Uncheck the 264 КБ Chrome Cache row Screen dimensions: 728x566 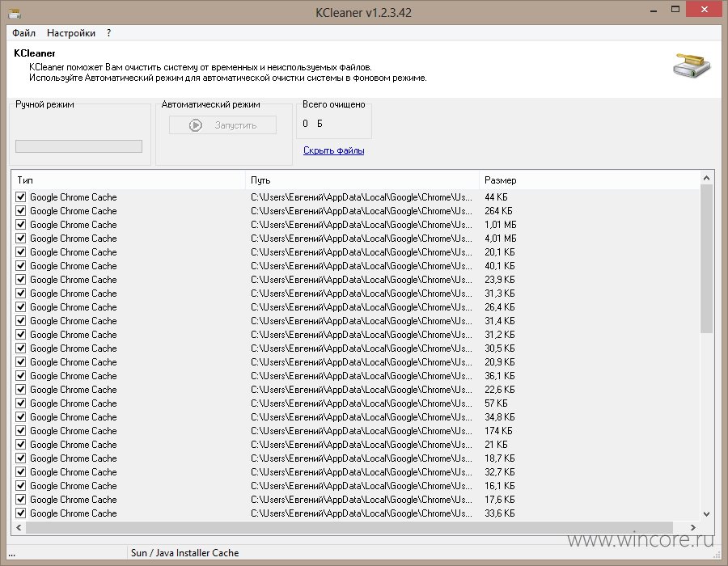(20, 210)
